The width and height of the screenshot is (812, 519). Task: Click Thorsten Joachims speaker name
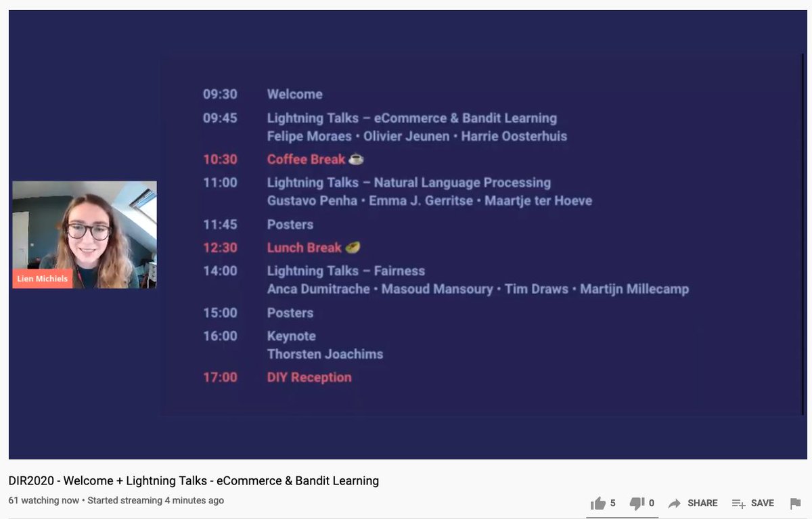(x=325, y=354)
